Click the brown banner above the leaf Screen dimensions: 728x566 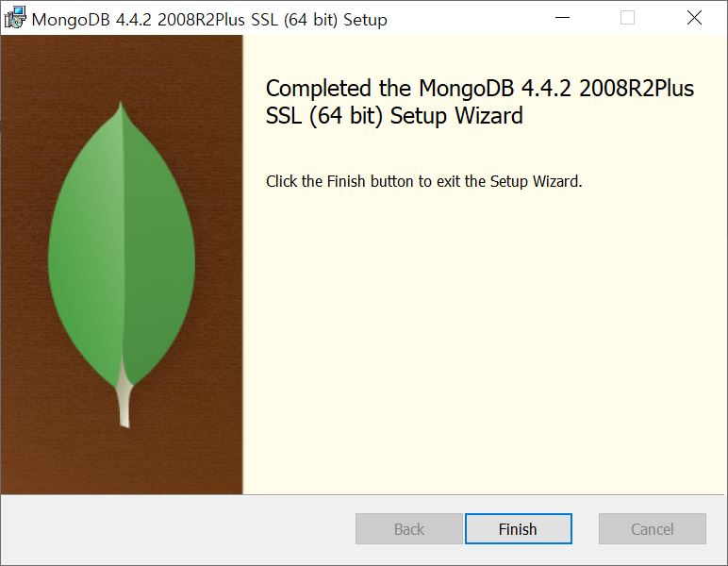click(x=122, y=65)
